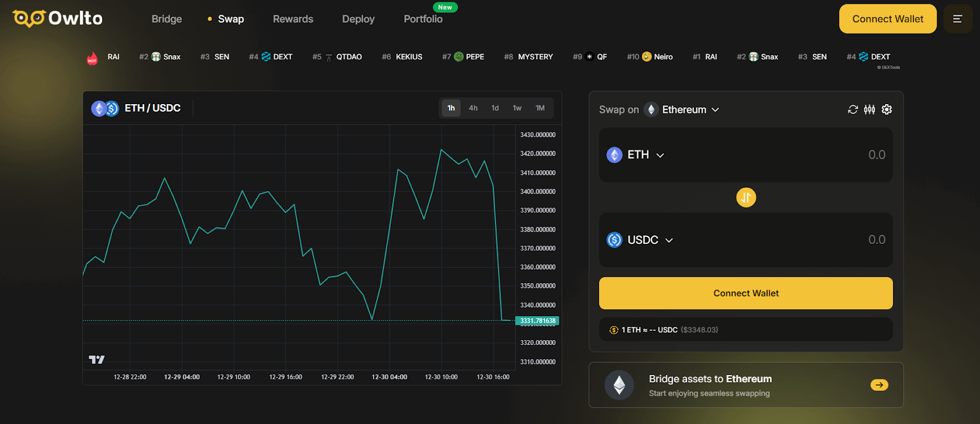
Task: Click the 3331.781638 current price label
Action: (538, 320)
